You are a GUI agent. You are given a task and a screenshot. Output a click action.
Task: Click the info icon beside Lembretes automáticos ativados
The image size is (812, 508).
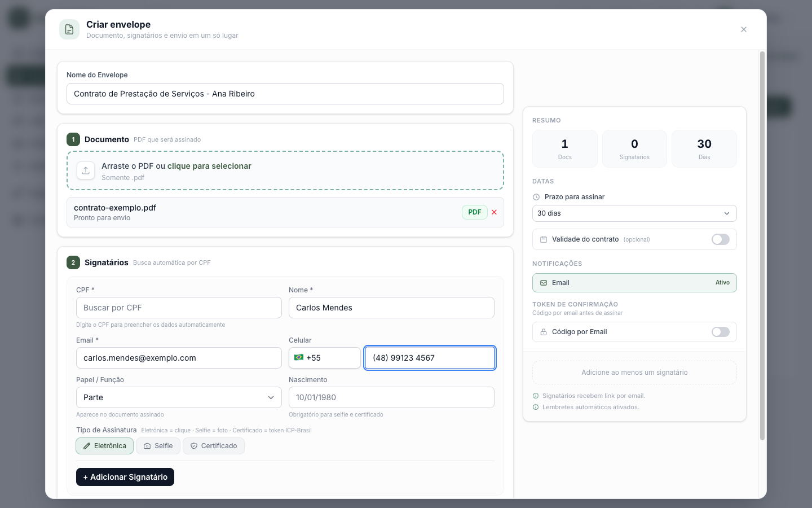536,407
